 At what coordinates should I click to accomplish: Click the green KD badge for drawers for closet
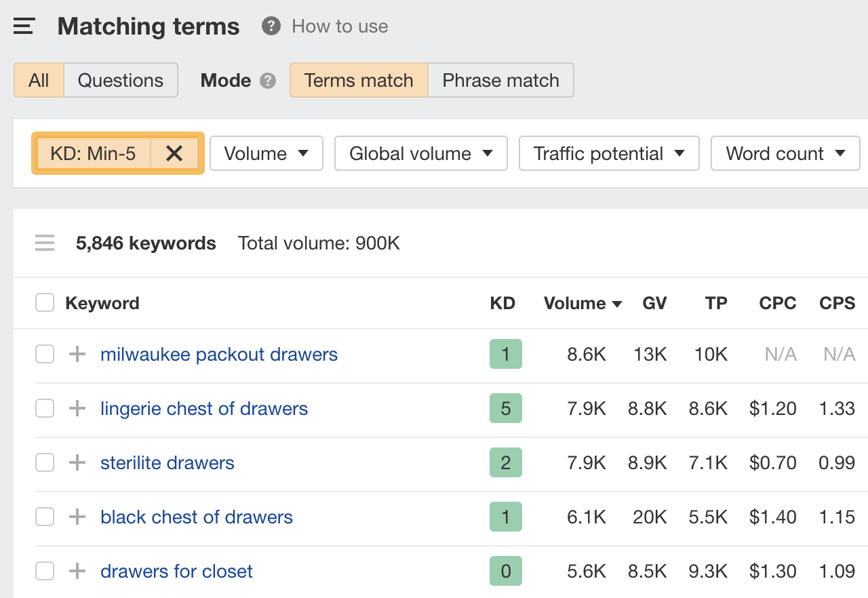505,570
